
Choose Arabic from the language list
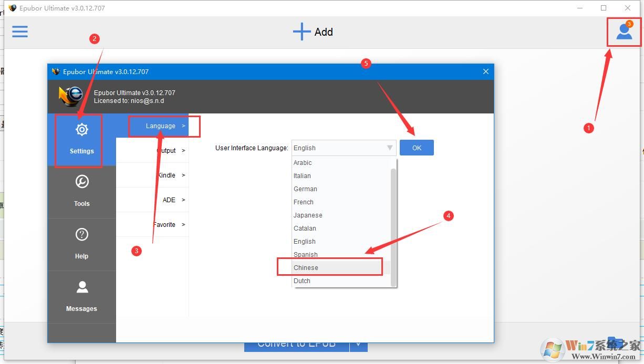pyautogui.click(x=341, y=163)
